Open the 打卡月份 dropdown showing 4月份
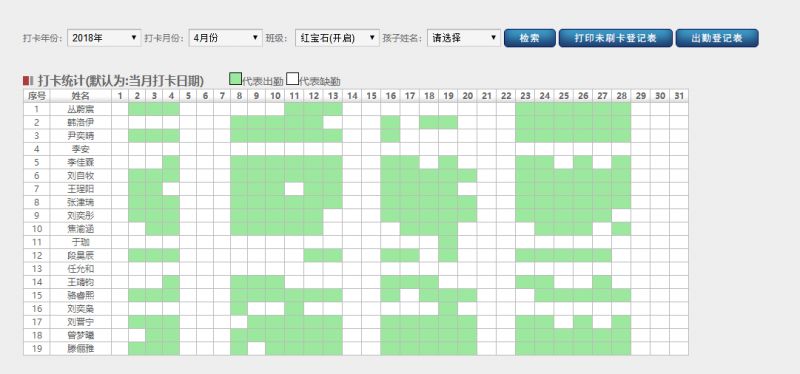The width and height of the screenshot is (800, 374). click(x=226, y=38)
